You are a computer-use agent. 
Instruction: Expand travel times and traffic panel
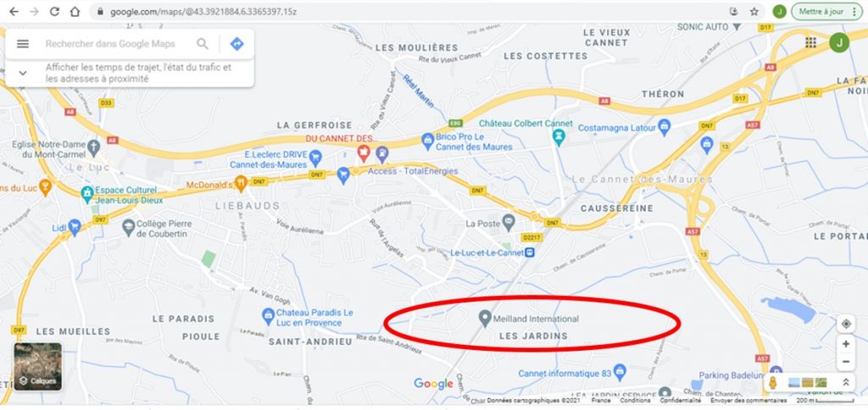23,73
